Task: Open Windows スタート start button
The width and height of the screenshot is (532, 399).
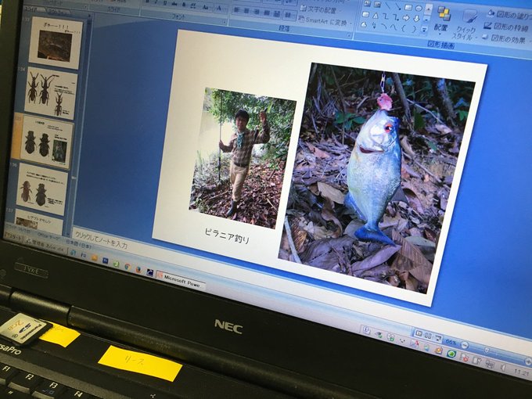Action: 13,236
